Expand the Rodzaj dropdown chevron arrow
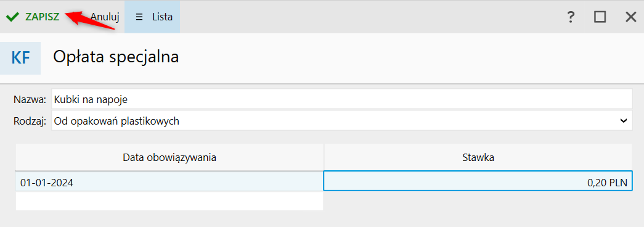Viewport: 644px width, 227px height. [623, 121]
